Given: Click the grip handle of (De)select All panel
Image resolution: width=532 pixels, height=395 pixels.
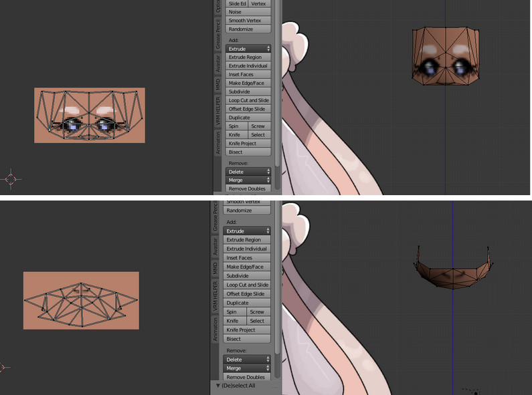Looking at the screenshot, I should [x=274, y=386].
